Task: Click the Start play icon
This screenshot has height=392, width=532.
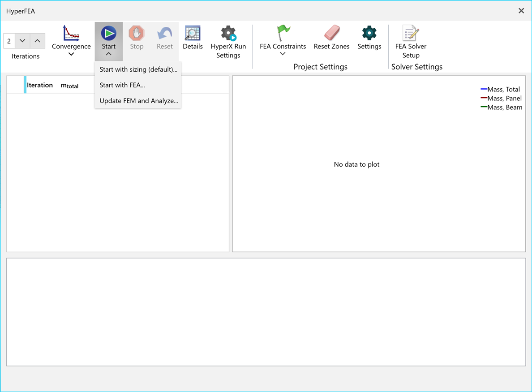Action: [108, 33]
